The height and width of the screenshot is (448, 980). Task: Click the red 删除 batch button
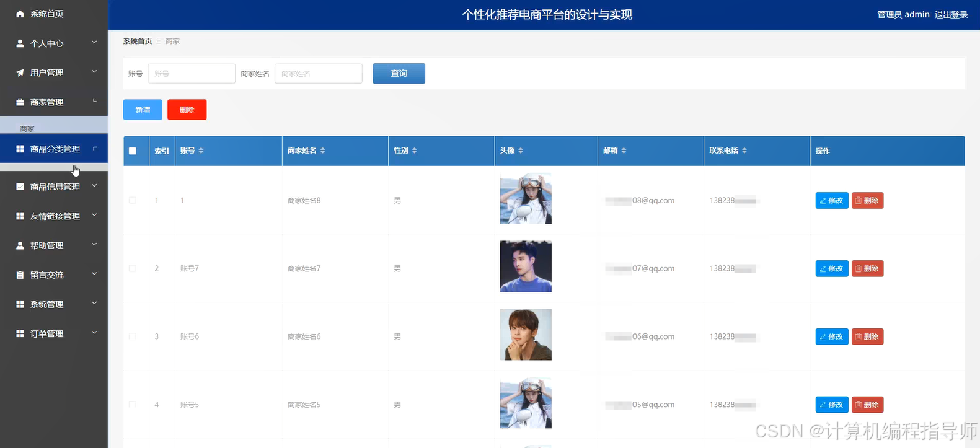[187, 110]
